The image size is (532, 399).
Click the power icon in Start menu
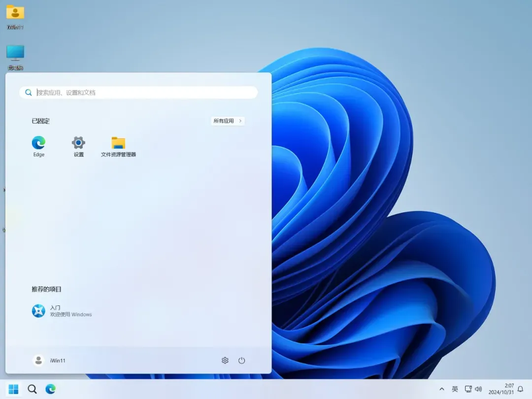(241, 360)
